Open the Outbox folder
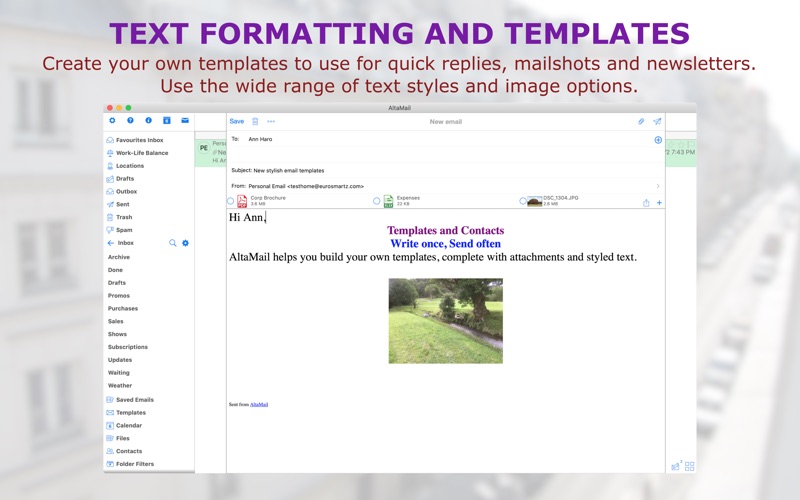The height and width of the screenshot is (500, 800). 127,191
